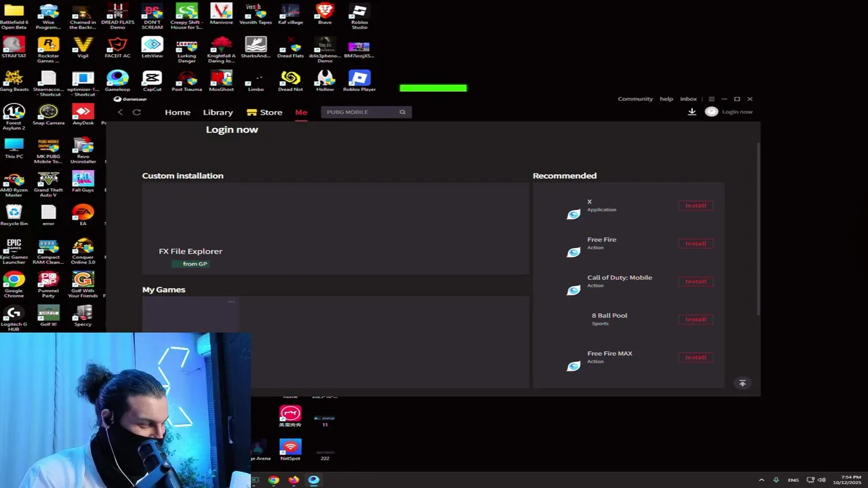Switch to the Library tab
The image size is (868, 488).
pos(218,113)
